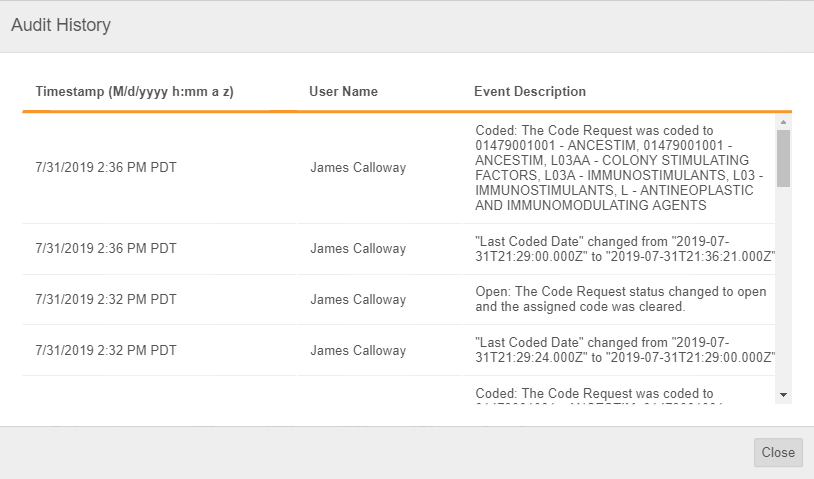Click the timestamp of the ANCESTIM coded event
The image size is (814, 479).
pos(106,168)
